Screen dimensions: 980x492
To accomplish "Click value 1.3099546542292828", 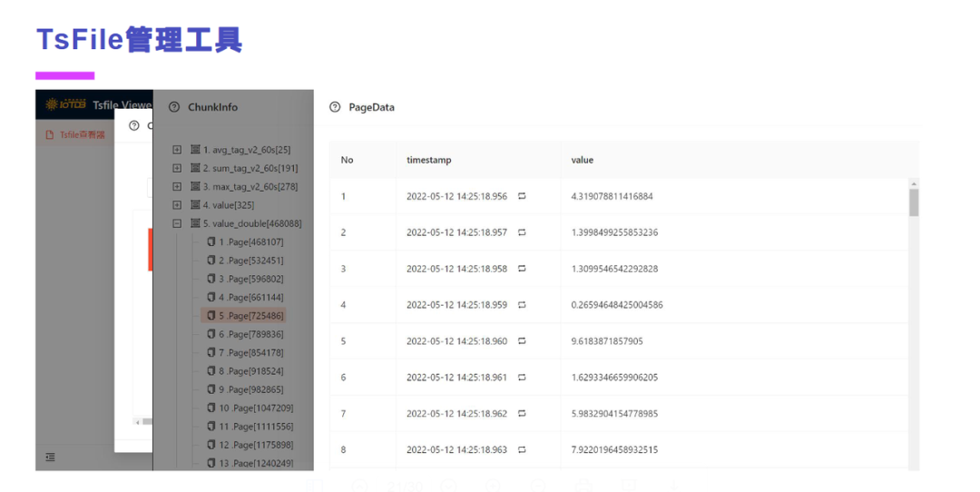I will coord(614,269).
